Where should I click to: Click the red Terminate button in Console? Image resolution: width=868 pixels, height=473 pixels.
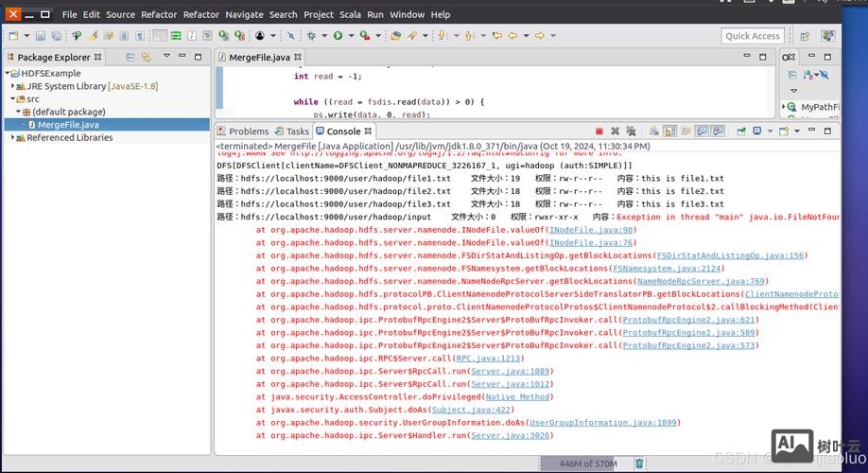pos(599,131)
